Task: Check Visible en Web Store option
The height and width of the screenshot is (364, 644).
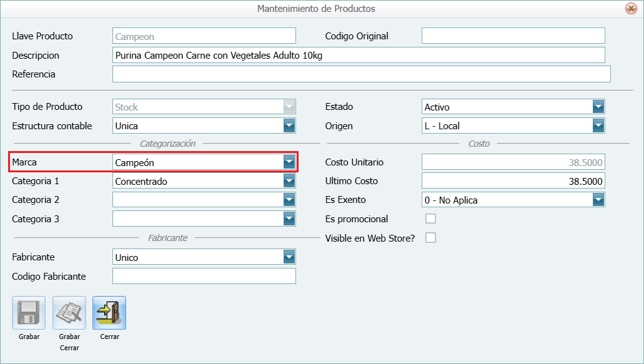Action: (430, 238)
